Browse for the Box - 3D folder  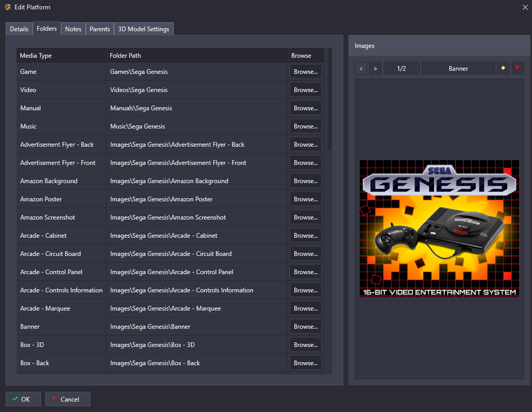click(306, 345)
